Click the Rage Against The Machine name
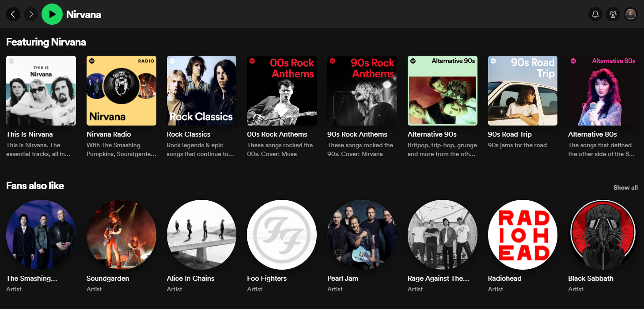 (438, 278)
